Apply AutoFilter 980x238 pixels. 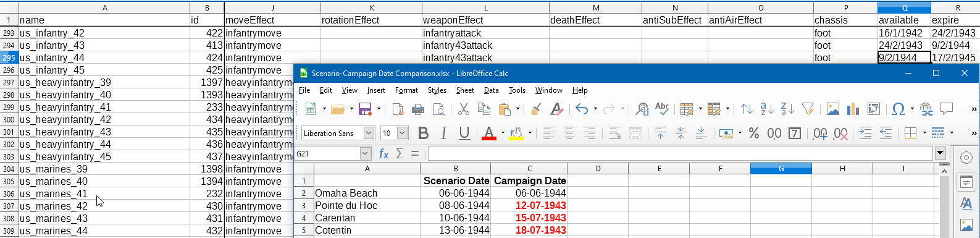click(x=808, y=109)
